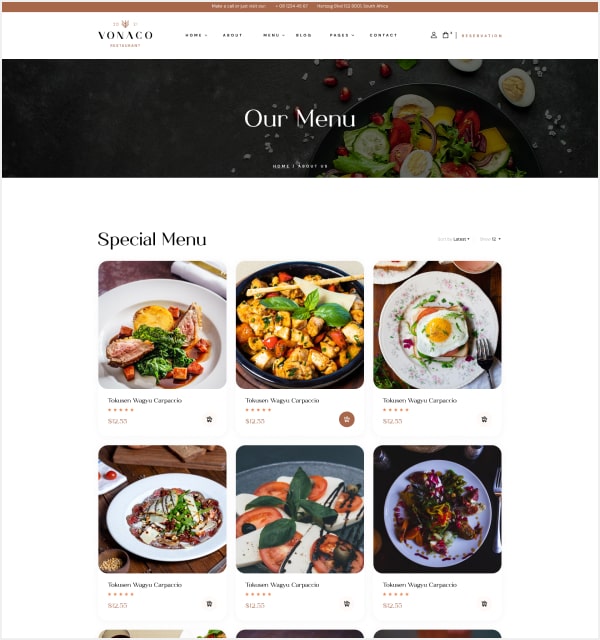Open the chicken skillet dish thumbnail
600x640 pixels.
(300, 325)
